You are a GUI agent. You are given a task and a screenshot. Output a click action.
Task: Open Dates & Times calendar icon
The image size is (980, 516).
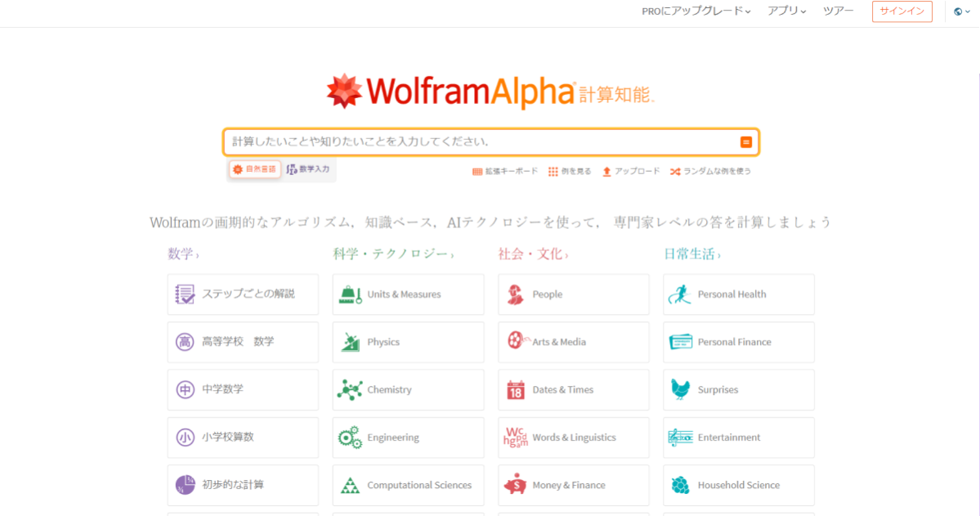click(x=516, y=390)
